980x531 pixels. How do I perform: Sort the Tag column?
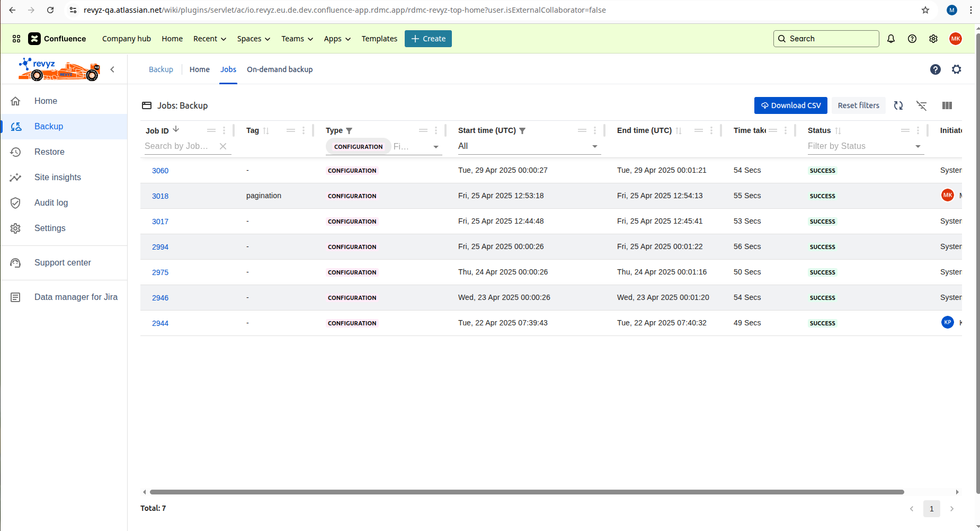click(x=267, y=130)
